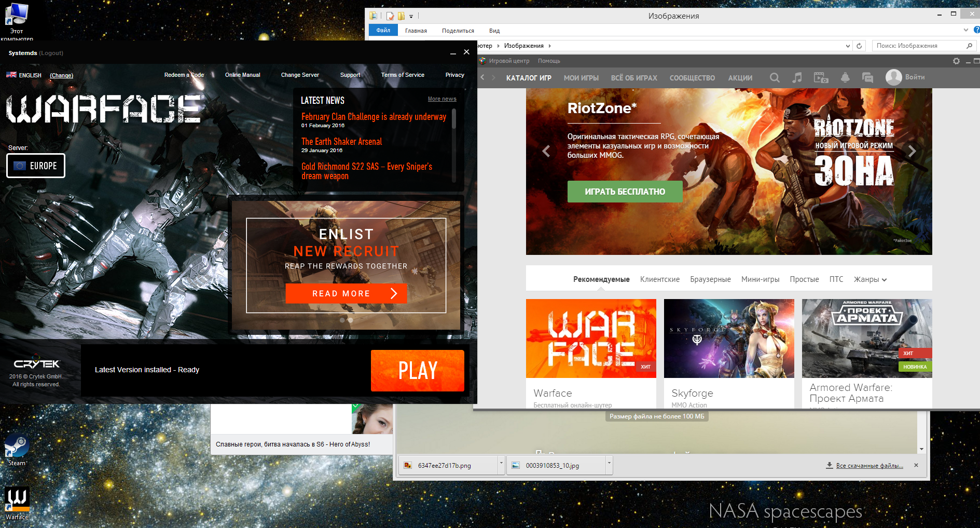
Task: Open the Клиентские category tab
Action: 659,279
